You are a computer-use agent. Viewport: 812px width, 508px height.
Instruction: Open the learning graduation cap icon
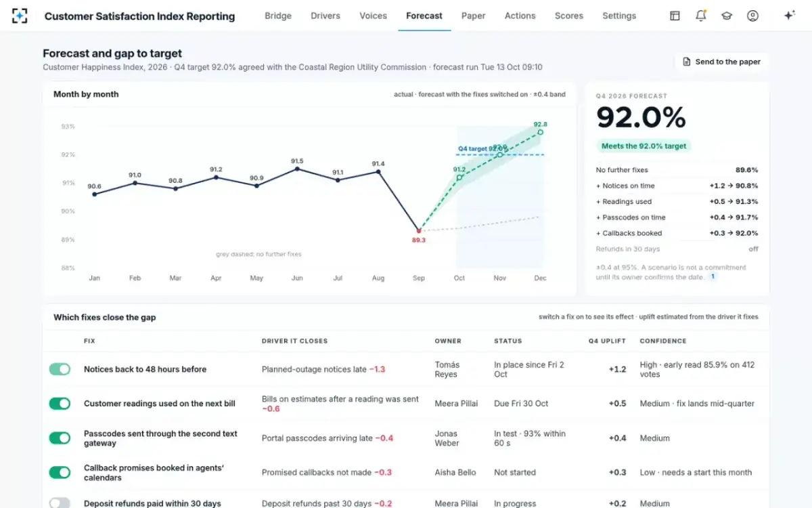(x=727, y=16)
